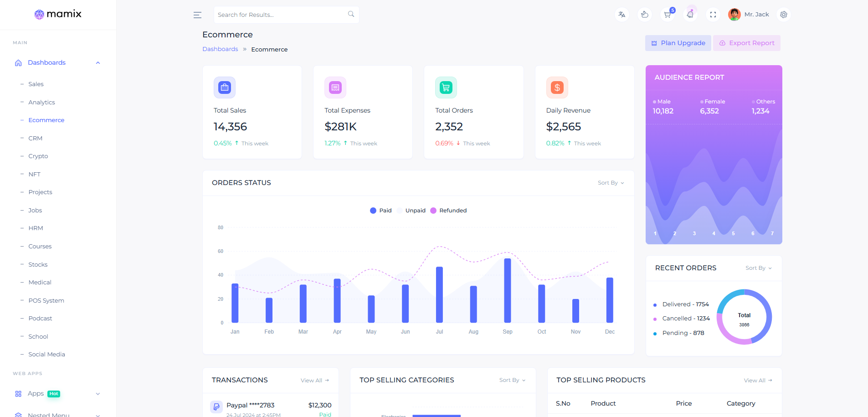Click the Total Orders cart icon
The height and width of the screenshot is (417, 868).
446,87
